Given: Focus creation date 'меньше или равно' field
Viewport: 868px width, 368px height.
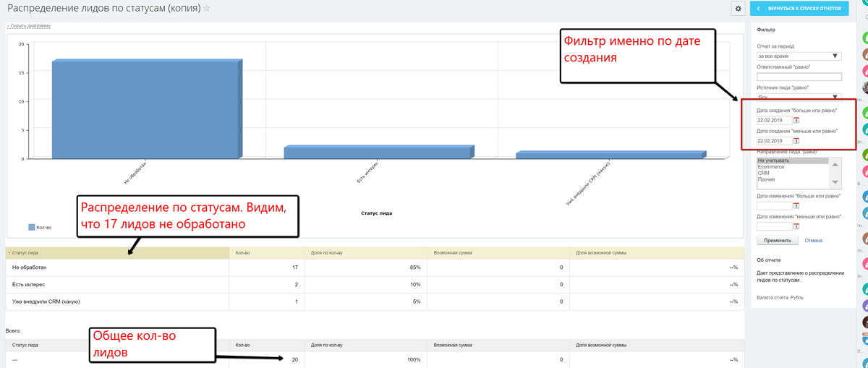Looking at the screenshot, I should click(774, 141).
